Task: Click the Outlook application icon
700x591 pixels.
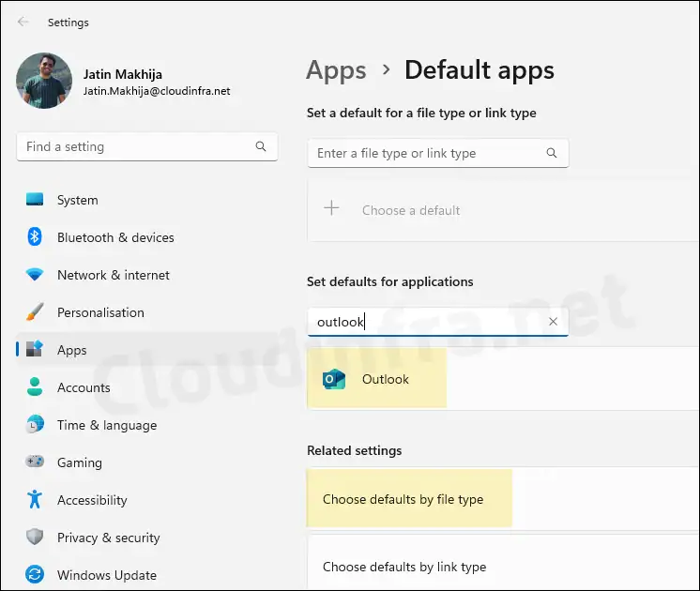Action: click(x=334, y=379)
